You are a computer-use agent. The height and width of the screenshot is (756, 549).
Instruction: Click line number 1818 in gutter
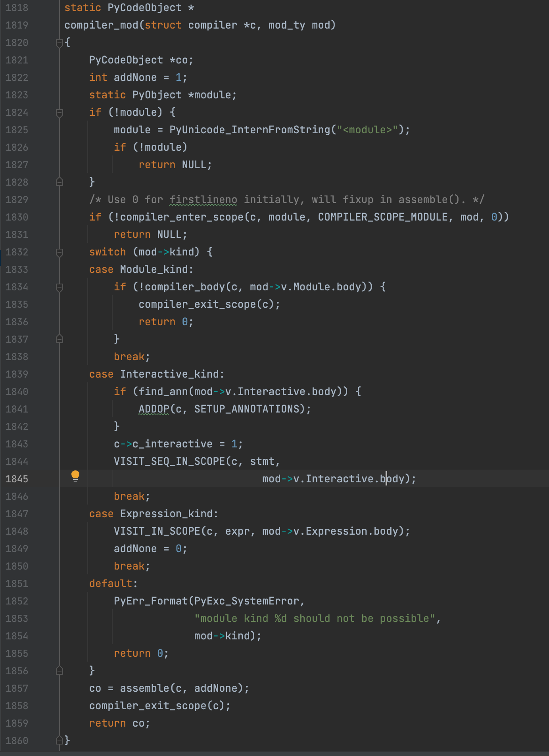tap(17, 8)
